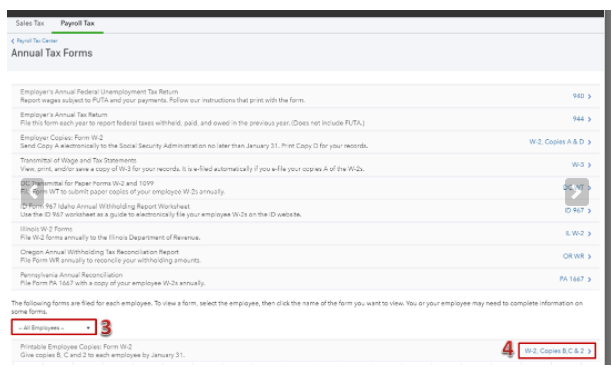Click chevron beside W-2, Copies A & D
The width and height of the screenshot is (612, 369).
[589, 142]
